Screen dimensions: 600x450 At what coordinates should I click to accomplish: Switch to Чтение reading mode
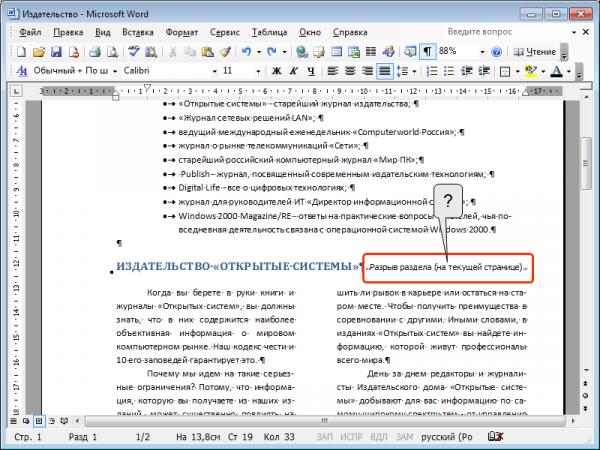click(535, 52)
